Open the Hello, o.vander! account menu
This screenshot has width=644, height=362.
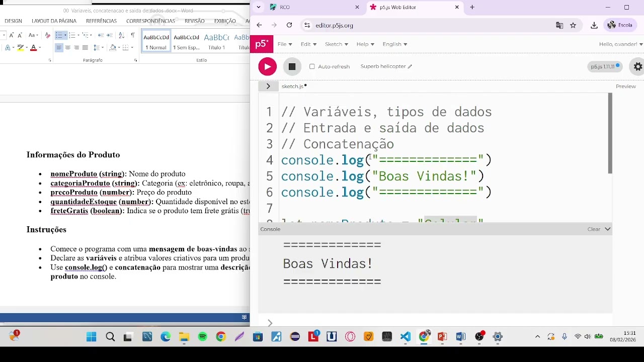point(621,44)
